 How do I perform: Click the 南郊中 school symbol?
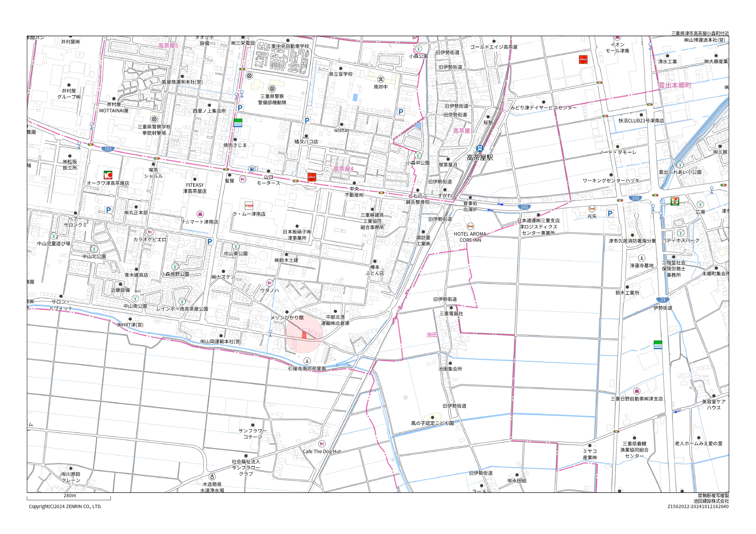pos(381,79)
